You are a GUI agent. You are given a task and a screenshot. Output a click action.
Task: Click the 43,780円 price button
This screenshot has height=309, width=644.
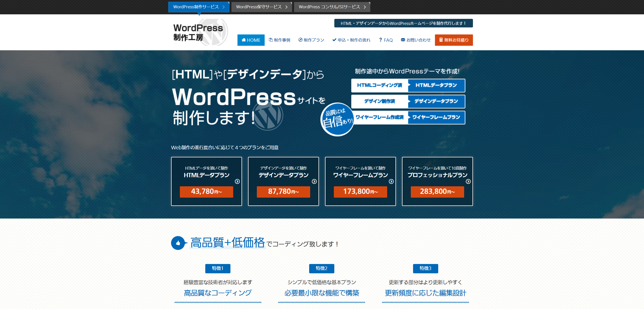[x=206, y=192]
